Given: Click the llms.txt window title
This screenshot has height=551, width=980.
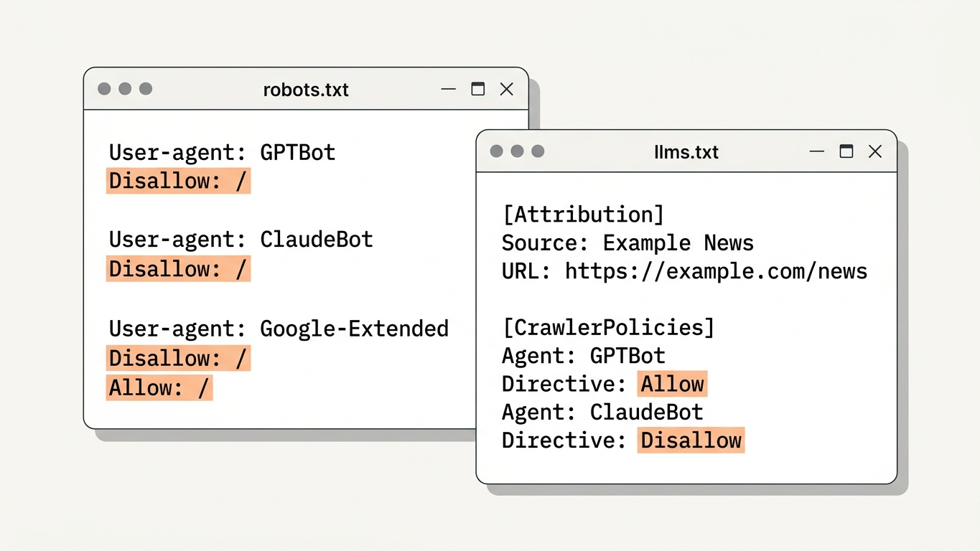Looking at the screenshot, I should click(686, 152).
